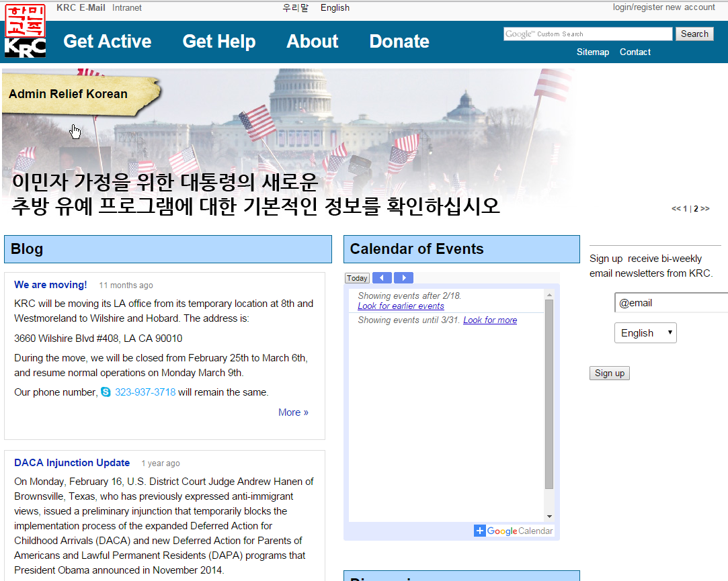Click the calendar scrollbar down arrow
The width and height of the screenshot is (728, 581).
(549, 517)
